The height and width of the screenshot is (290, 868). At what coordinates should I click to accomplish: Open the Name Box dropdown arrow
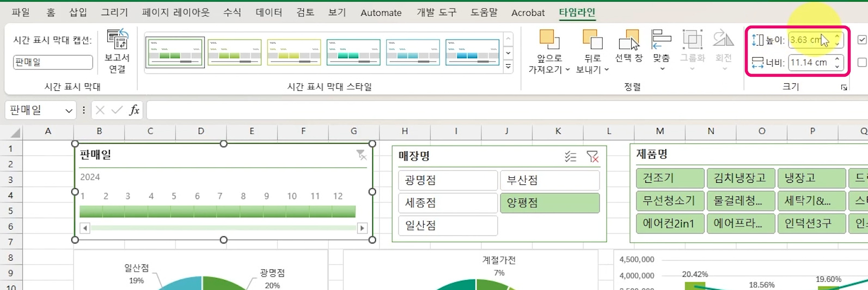tap(69, 110)
